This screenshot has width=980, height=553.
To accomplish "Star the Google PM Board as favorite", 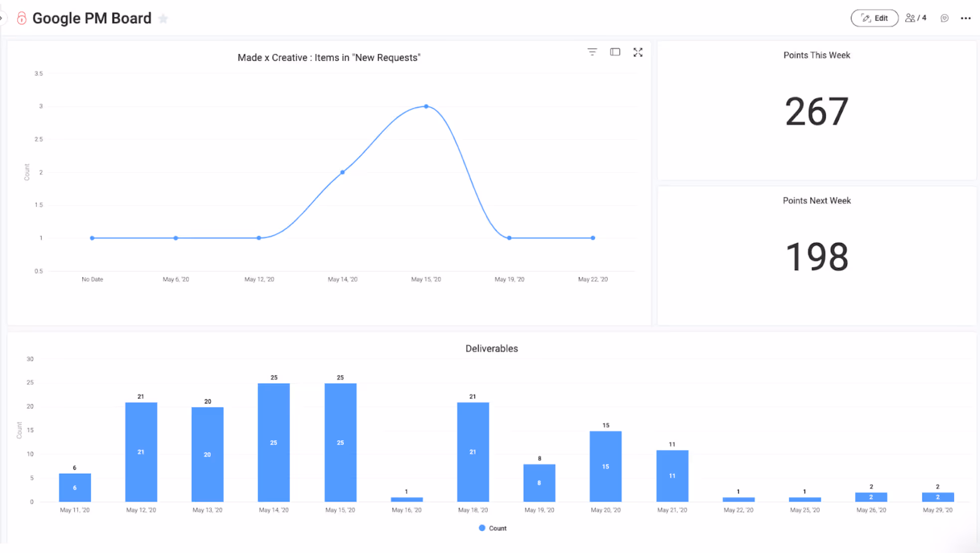I will coord(163,18).
